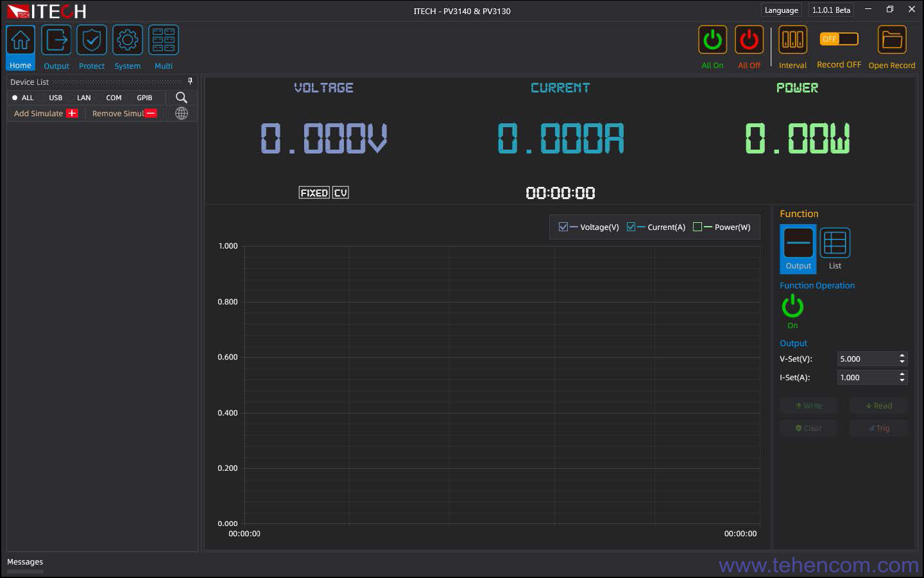924x578 pixels.
Task: Select the COM device filter
Action: click(114, 98)
